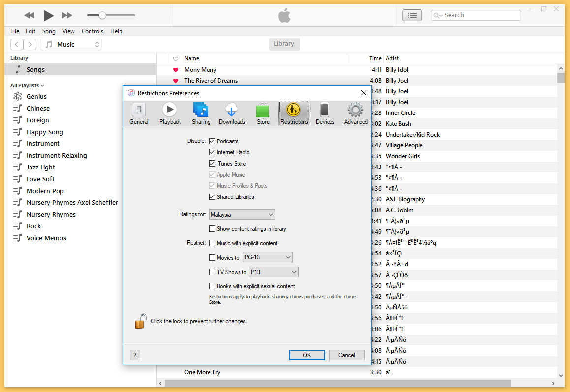The height and width of the screenshot is (392, 570).
Task: Open the Downloads preferences tab
Action: coord(232,113)
